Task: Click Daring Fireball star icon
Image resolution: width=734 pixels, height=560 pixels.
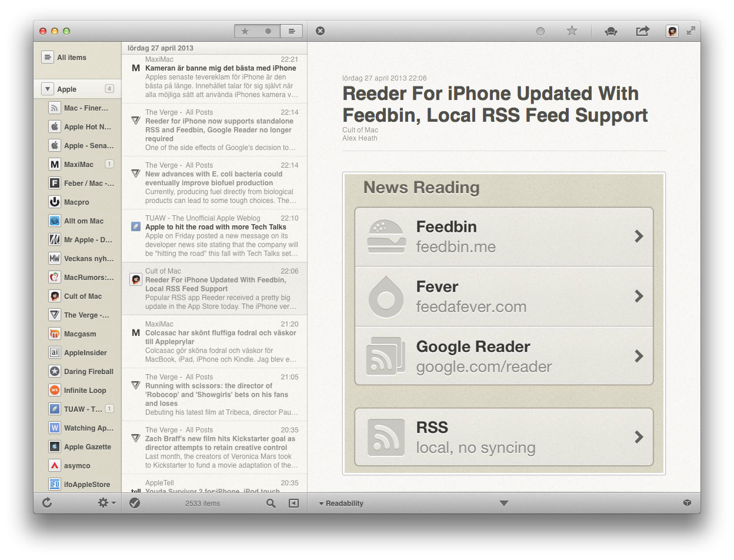Action: coord(55,372)
